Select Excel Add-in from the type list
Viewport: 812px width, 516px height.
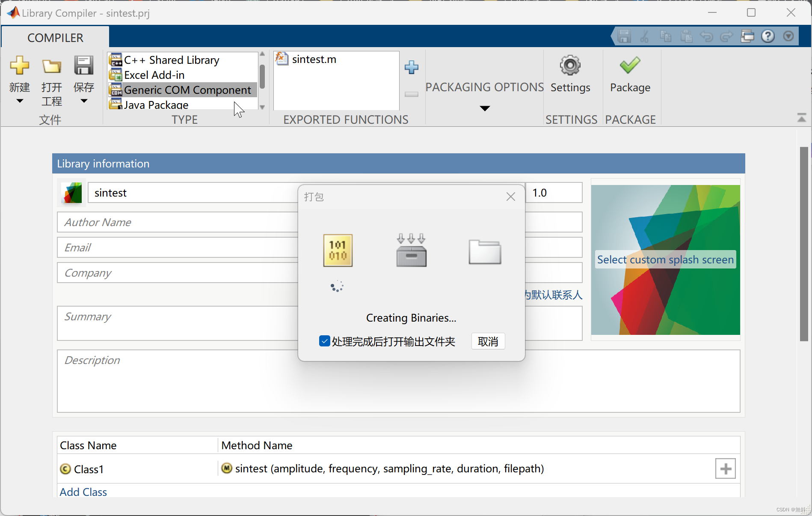coord(155,75)
